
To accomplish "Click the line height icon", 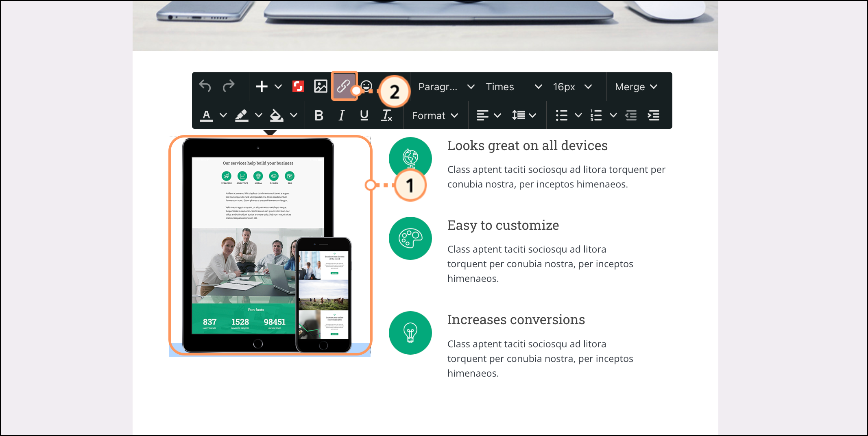I will [518, 116].
